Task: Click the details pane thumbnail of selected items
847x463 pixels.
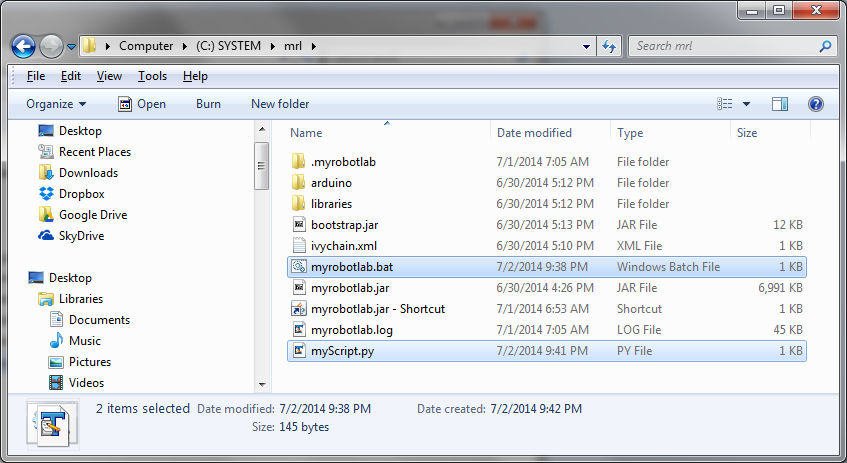Action: (52, 425)
